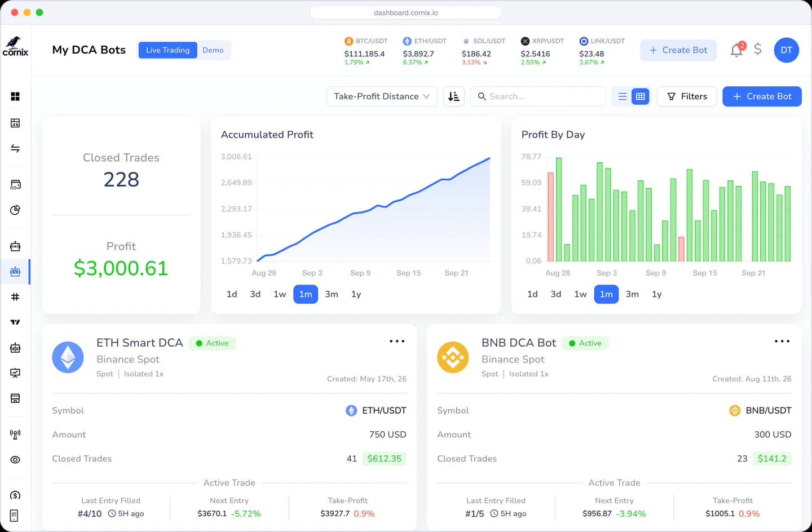Open the wallet link sidebar icon
The width and height of the screenshot is (812, 532).
point(15,184)
